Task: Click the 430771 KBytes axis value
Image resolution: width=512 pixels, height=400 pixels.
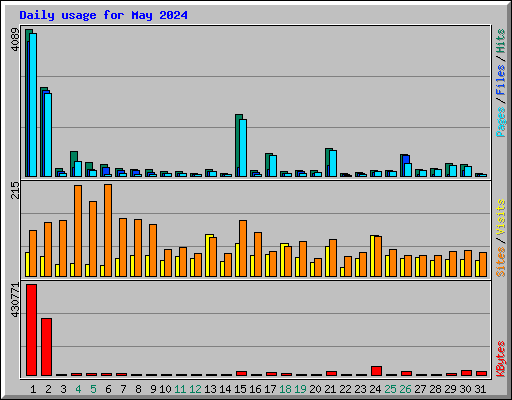Action: pos(15,300)
